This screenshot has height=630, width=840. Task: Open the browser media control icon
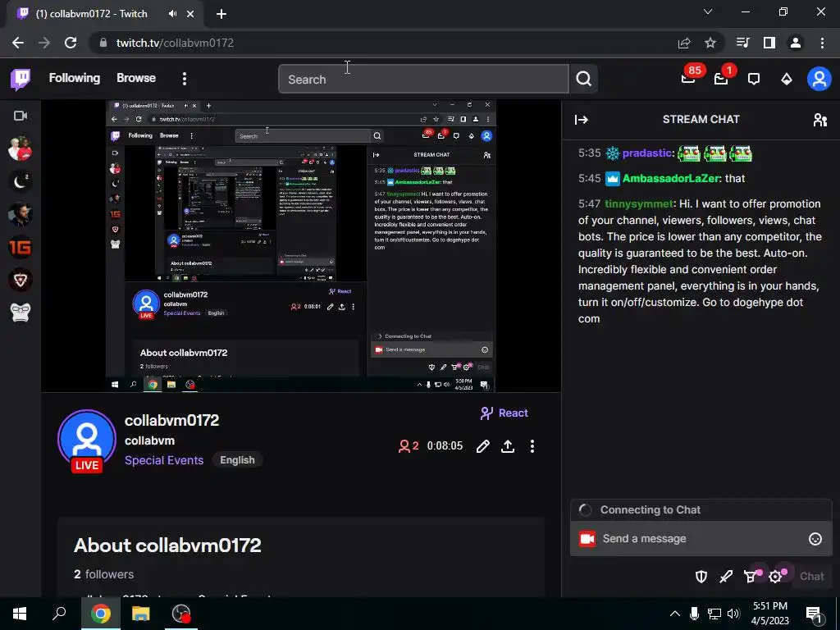point(742,43)
